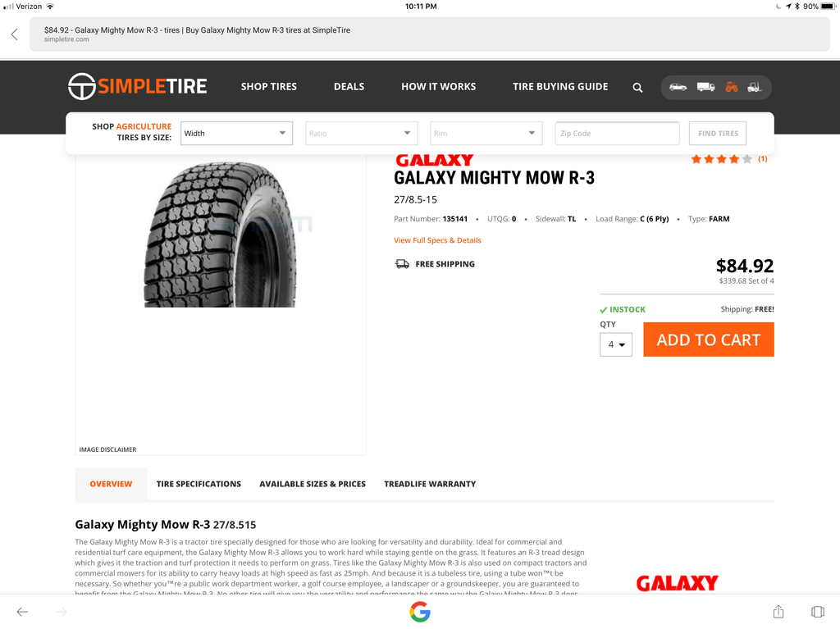The width and height of the screenshot is (840, 629).
Task: Open the Ratio dropdown
Action: pyautogui.click(x=361, y=134)
